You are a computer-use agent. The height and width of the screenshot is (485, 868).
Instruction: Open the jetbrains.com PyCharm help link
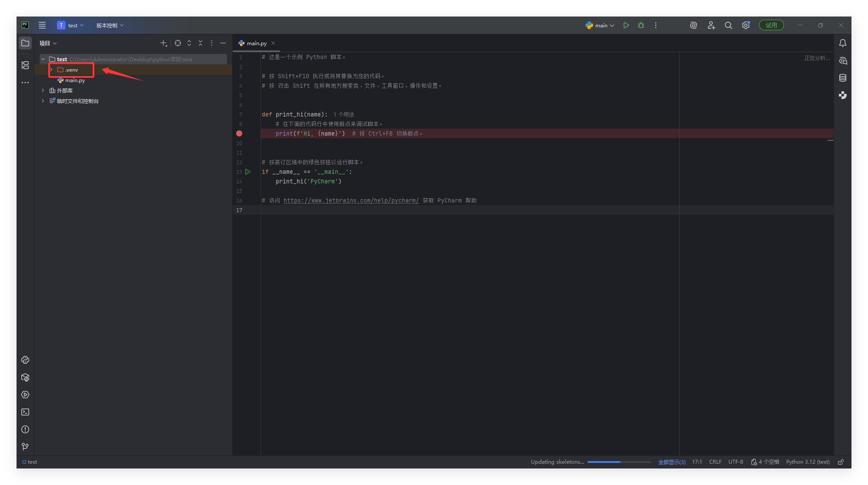[351, 200]
